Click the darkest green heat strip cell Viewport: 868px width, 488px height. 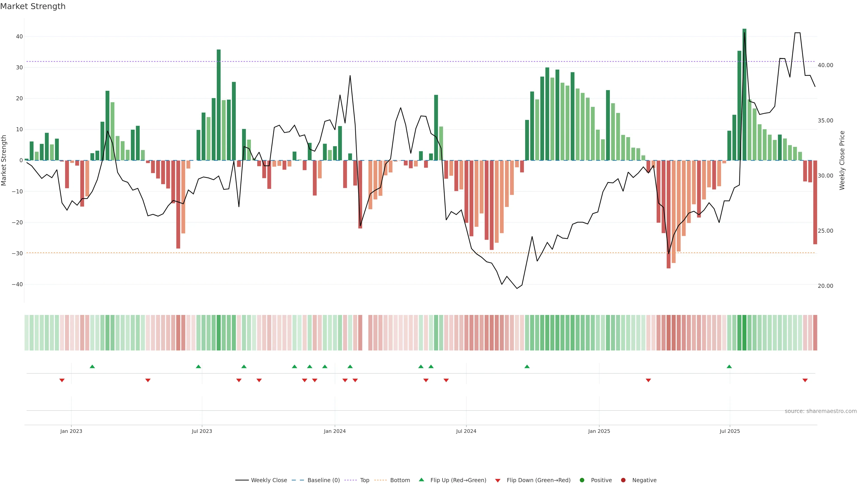click(744, 332)
